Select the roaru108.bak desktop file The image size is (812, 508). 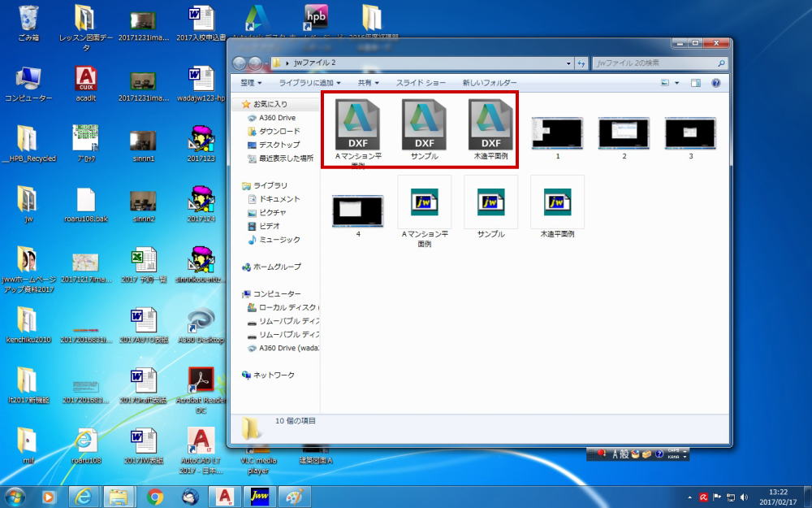coord(86,205)
